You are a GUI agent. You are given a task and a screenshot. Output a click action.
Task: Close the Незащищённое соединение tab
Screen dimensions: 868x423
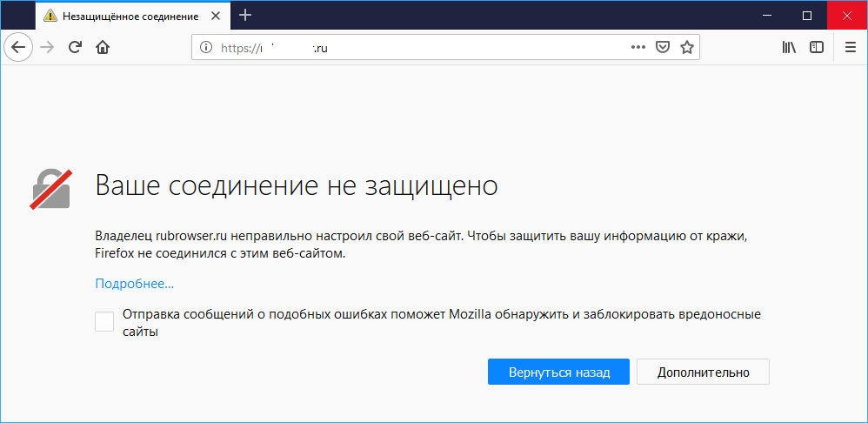[x=217, y=16]
